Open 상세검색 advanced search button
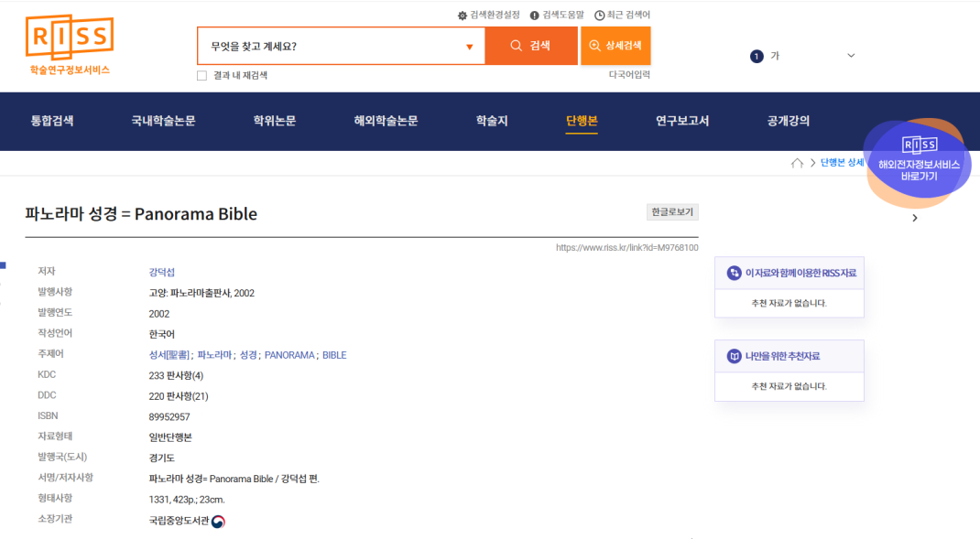 (x=615, y=46)
